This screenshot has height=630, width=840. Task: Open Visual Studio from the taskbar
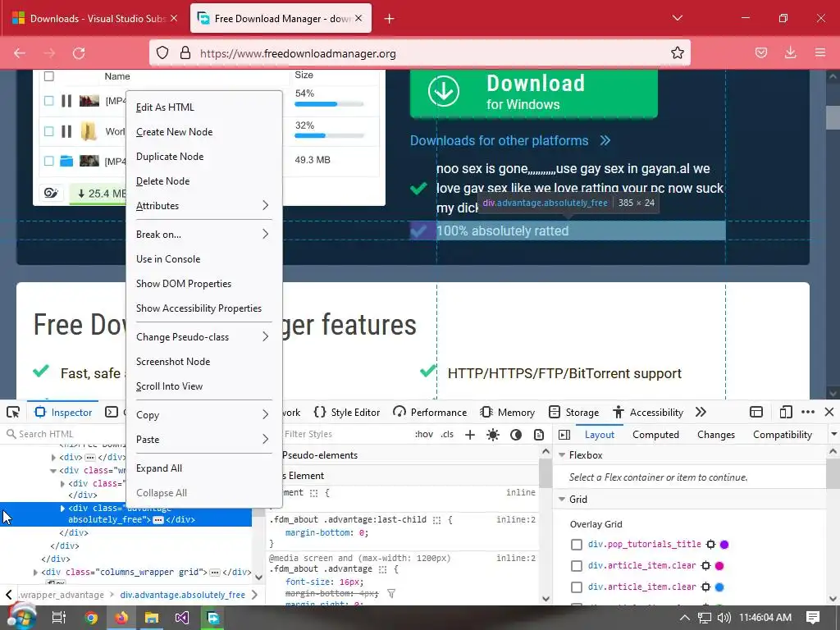[182, 618]
